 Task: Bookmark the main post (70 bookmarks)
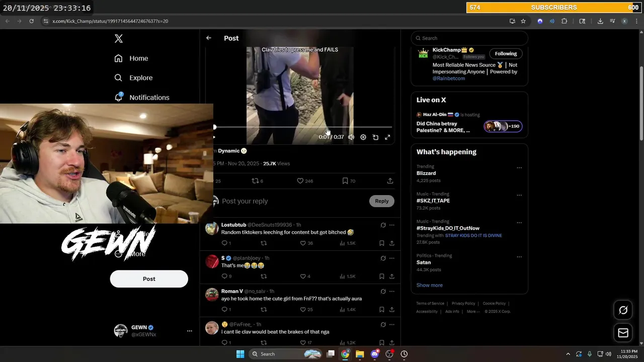(x=349, y=181)
